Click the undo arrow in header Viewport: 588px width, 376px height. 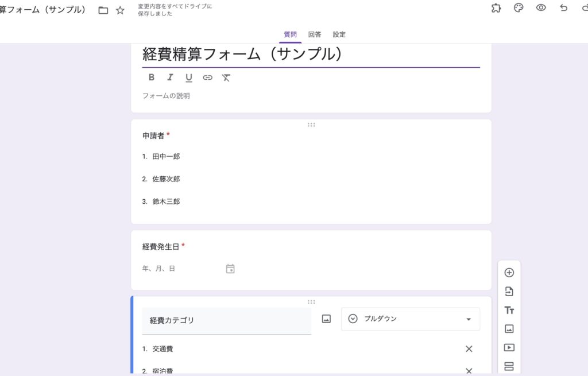tap(563, 8)
